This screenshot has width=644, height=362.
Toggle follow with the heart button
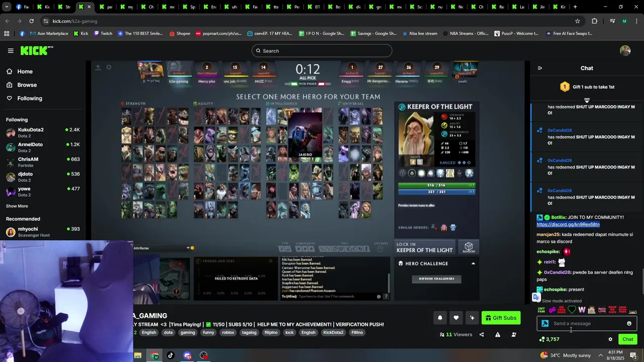point(456,318)
